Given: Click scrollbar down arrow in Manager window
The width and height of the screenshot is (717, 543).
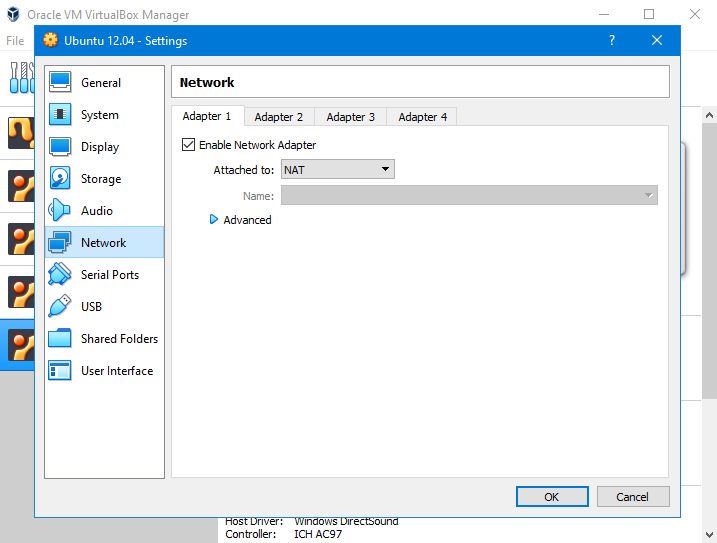Looking at the screenshot, I should coord(709,534).
